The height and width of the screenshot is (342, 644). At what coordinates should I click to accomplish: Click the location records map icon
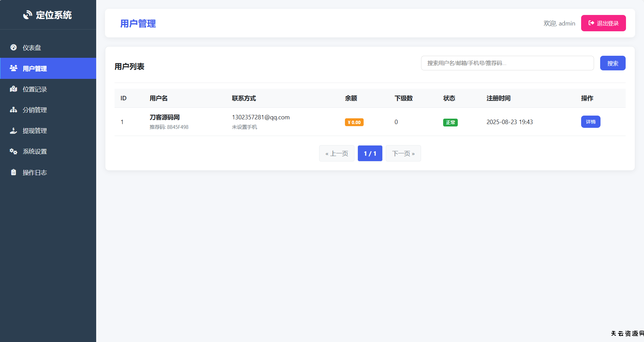point(14,89)
